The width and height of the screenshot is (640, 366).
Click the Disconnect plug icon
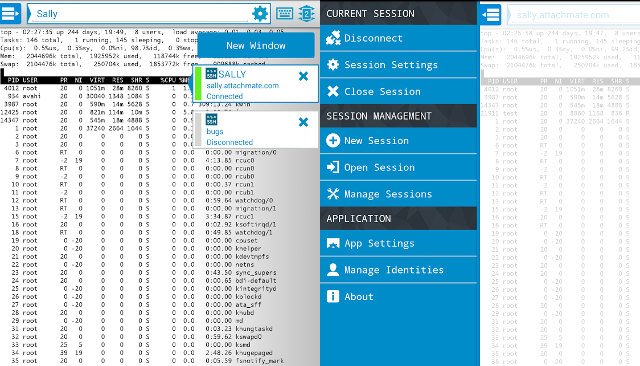pos(333,38)
